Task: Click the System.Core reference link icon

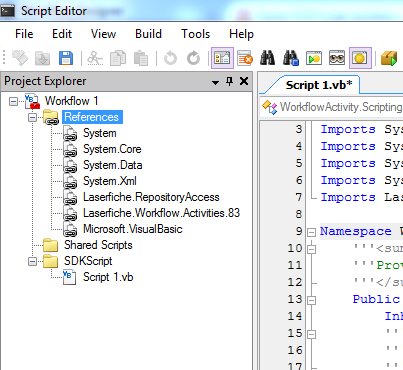Action: click(70, 149)
